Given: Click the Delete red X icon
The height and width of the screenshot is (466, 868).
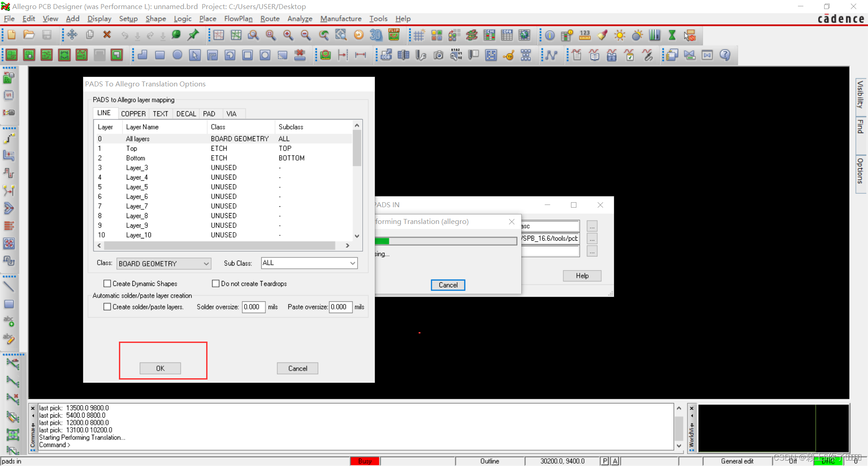Looking at the screenshot, I should tap(107, 35).
